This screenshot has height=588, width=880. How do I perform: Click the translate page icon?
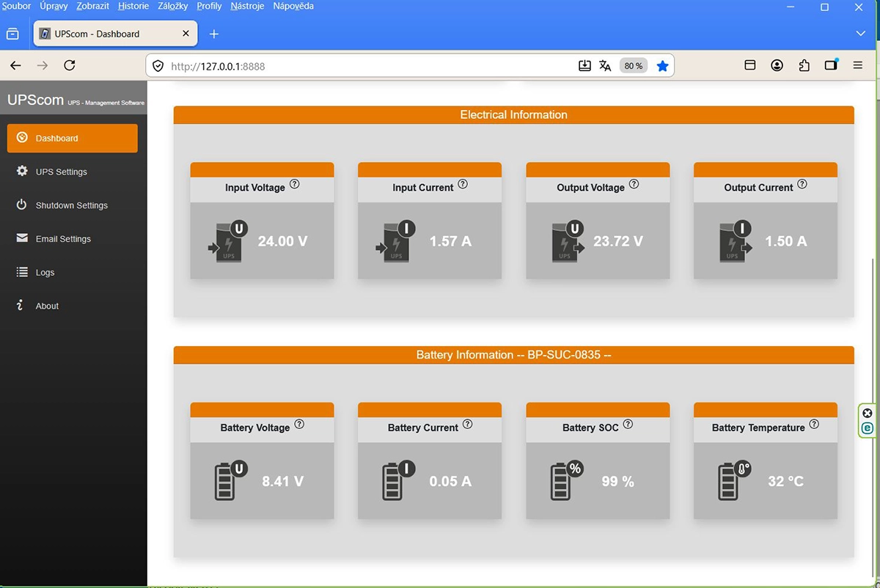(x=605, y=66)
